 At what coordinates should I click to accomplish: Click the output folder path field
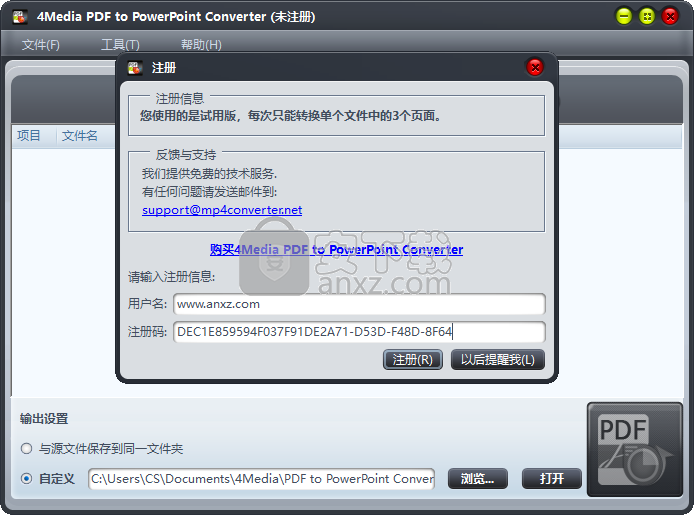pos(262,479)
